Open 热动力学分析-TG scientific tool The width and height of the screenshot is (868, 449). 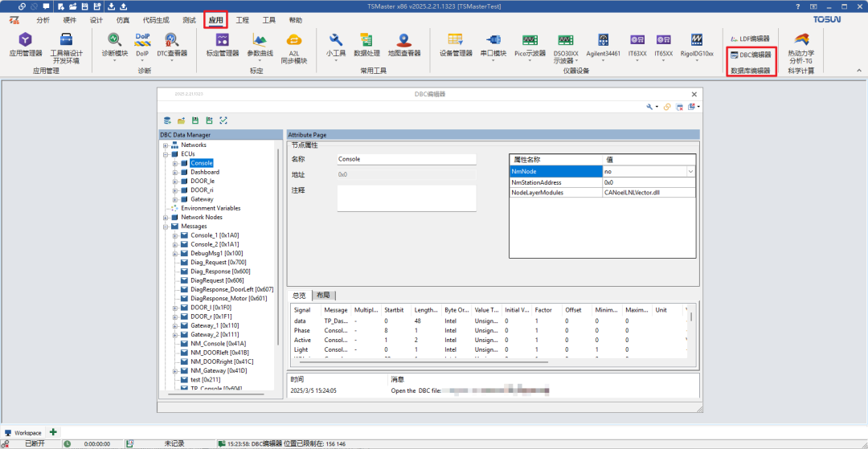[801, 47]
